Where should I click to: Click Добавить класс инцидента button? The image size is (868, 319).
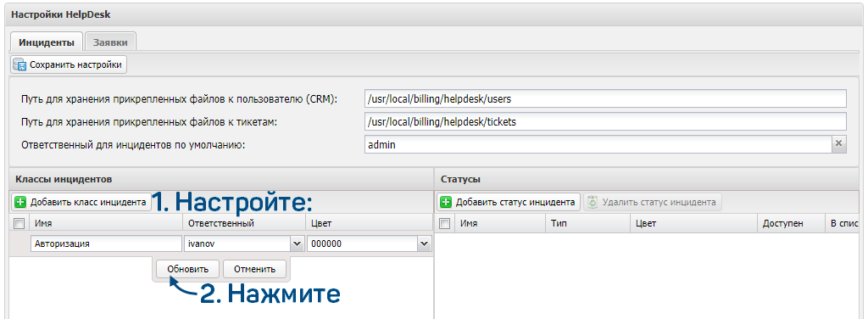tap(82, 202)
